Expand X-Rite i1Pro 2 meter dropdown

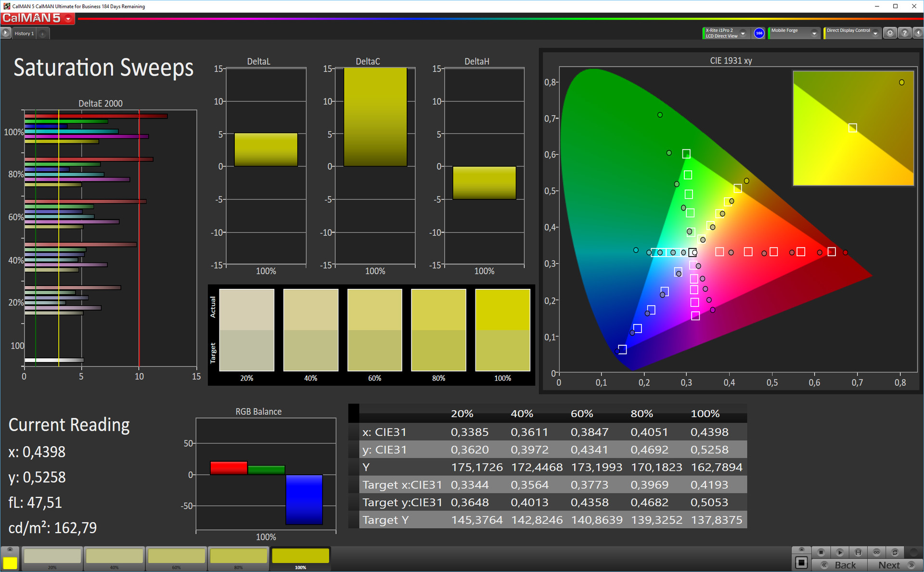coord(743,33)
